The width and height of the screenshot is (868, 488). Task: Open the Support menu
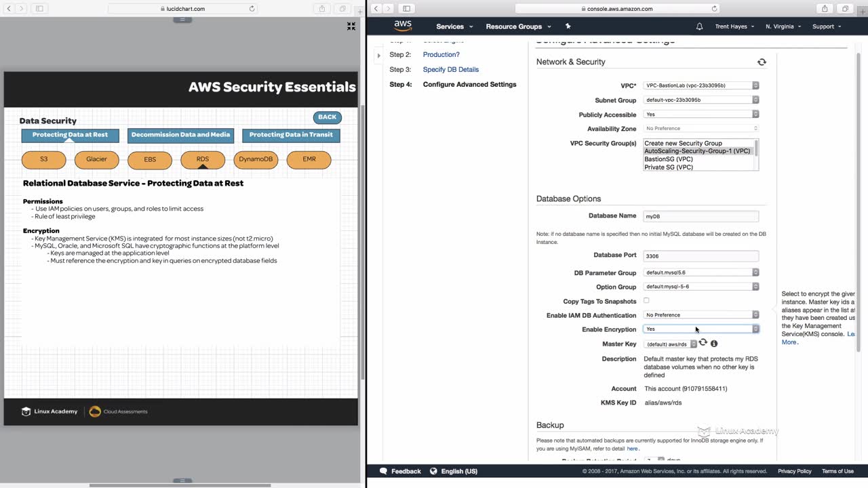[827, 26]
